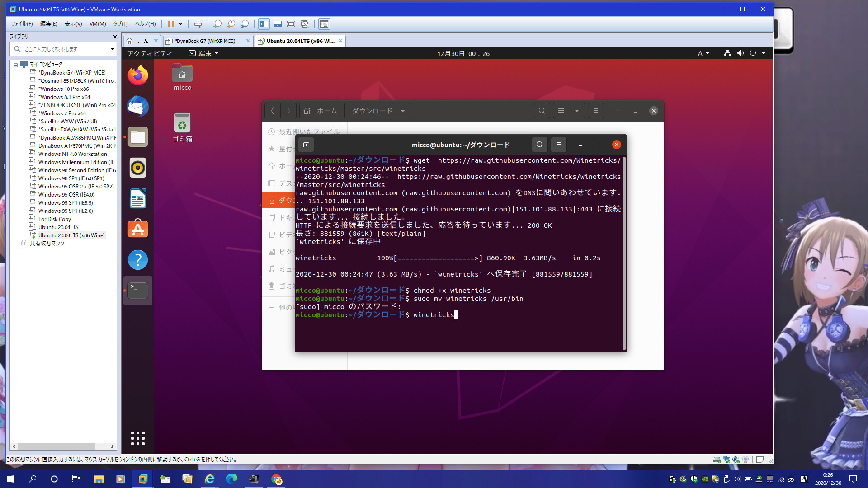Launch Thunderbird from the Ubuntu dock
This screenshot has height=488, width=868.
click(138, 106)
